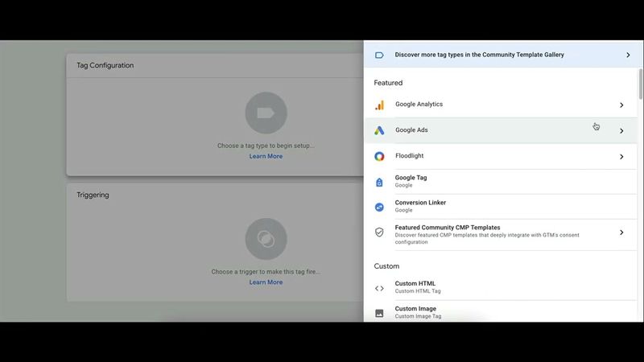Select Google Ads label in Featured list
Screen dimensions: 644x362
click(411, 130)
